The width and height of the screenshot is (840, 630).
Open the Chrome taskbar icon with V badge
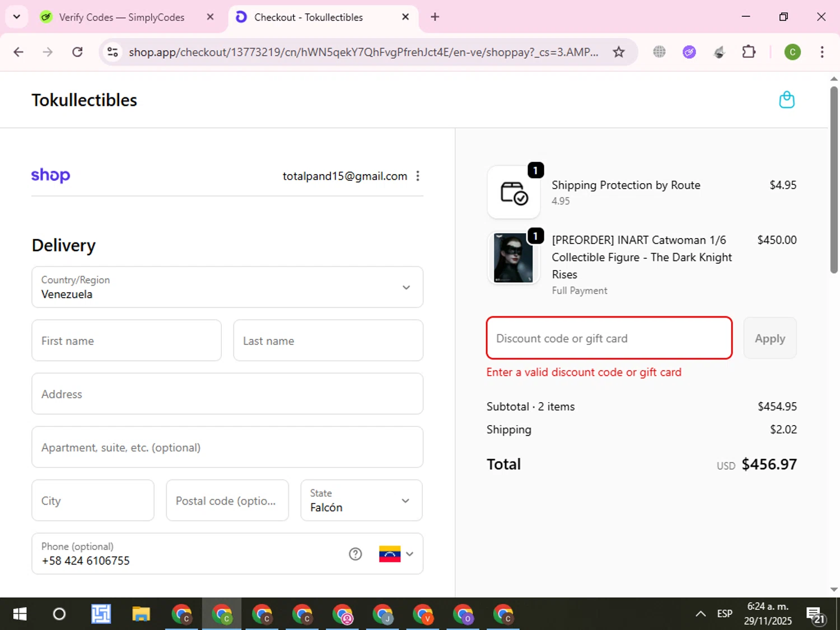[x=423, y=614]
